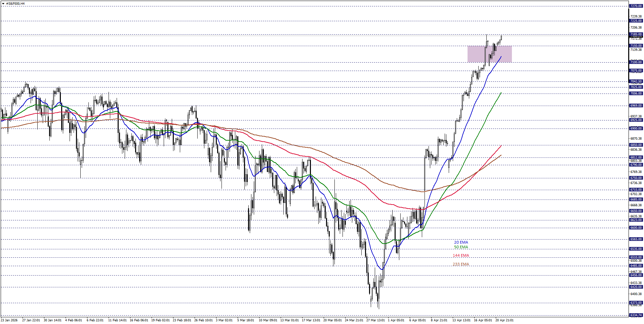
Task: Select the #S&P500,H4 chart title
Action: coord(15,3)
